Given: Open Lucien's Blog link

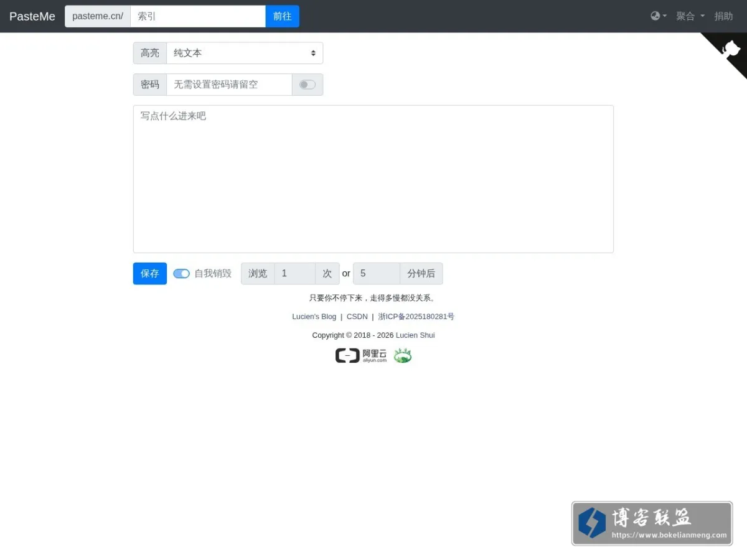Looking at the screenshot, I should click(x=314, y=317).
